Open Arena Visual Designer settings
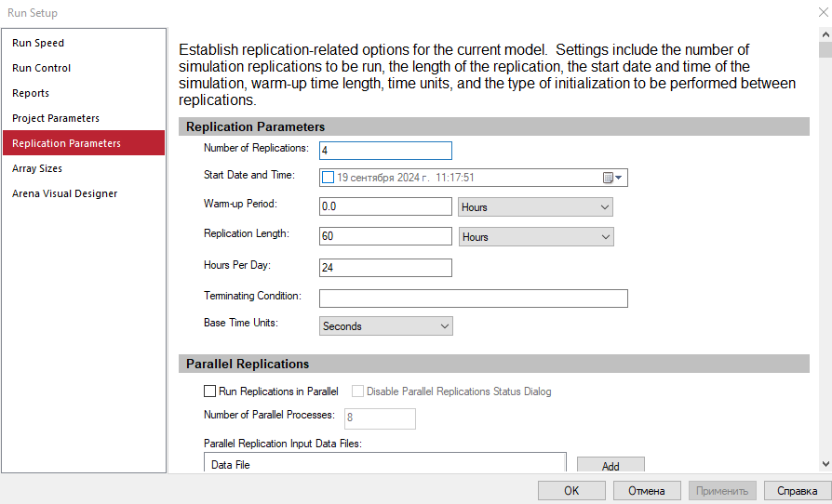Screen dimensions: 832x504 tap(65, 193)
